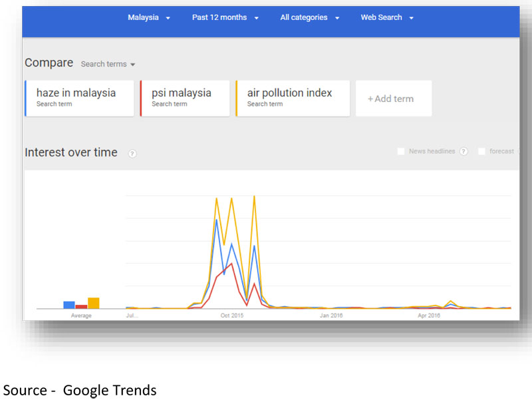The width and height of the screenshot is (532, 400).
Task: Click the blue average bar
Action: click(69, 305)
